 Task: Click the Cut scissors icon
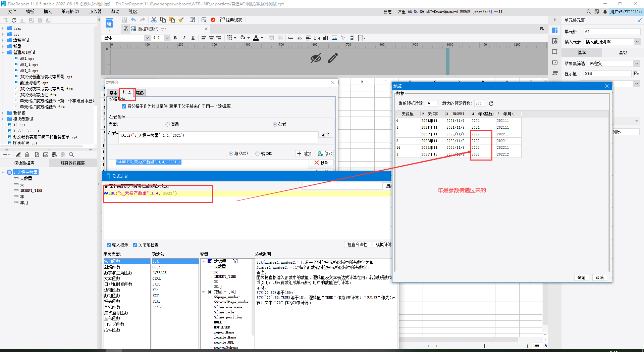(x=154, y=20)
